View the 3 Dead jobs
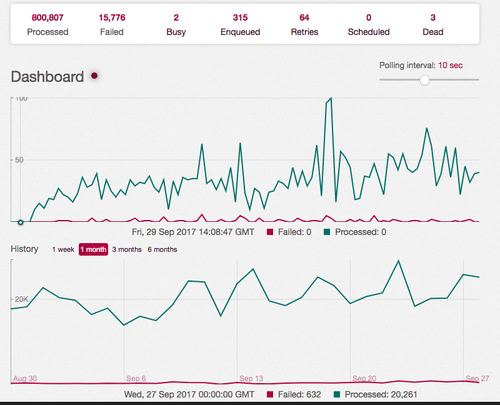This screenshot has width=500, height=405. (433, 24)
